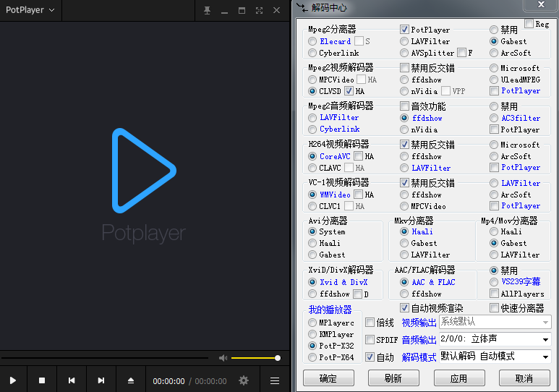This screenshot has height=392, width=559.
Task: Select VS239字幕 subtitle option
Action: coord(494,282)
